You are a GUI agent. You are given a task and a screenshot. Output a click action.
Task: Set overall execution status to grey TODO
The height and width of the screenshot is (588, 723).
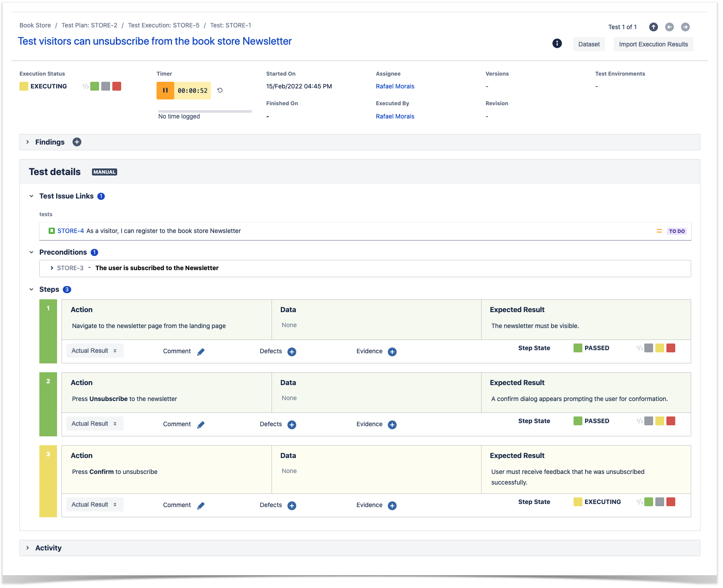106,86
